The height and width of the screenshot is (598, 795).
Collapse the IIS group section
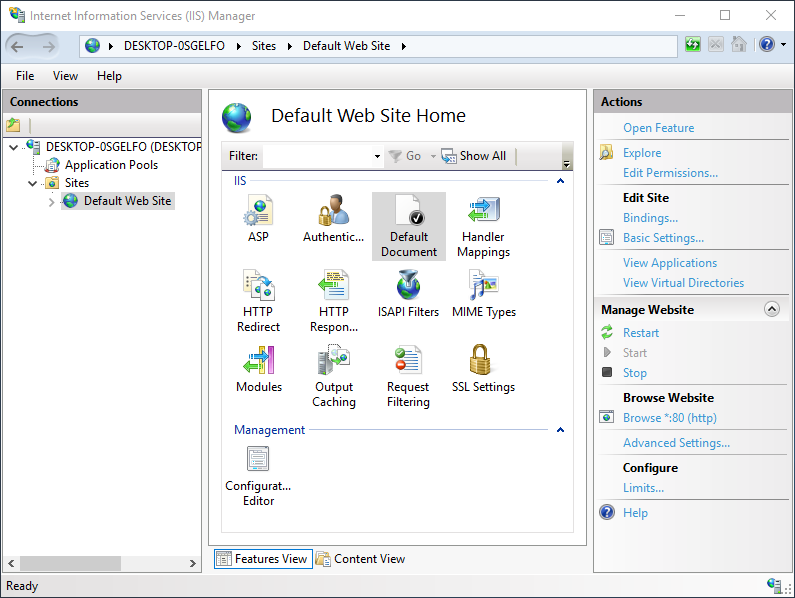click(x=560, y=181)
